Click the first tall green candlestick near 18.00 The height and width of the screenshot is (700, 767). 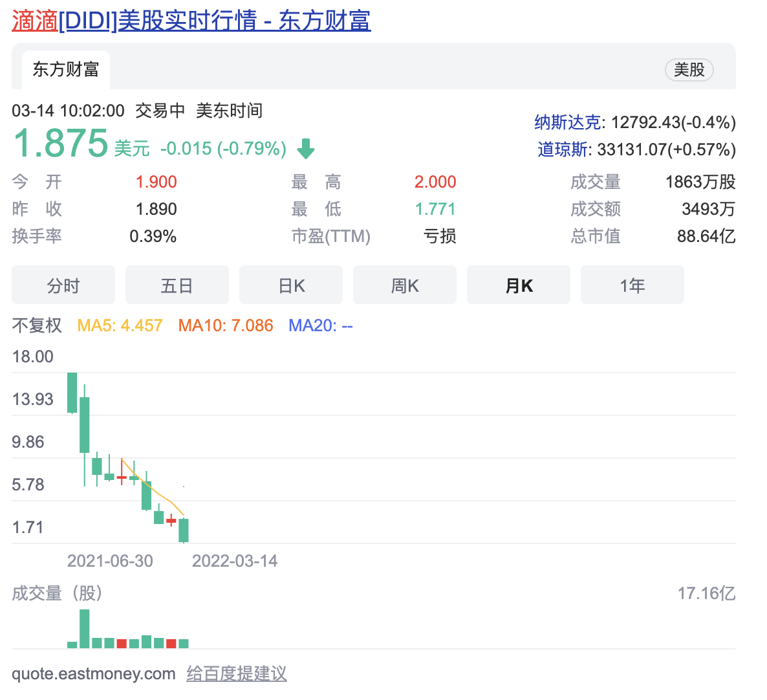72,393
